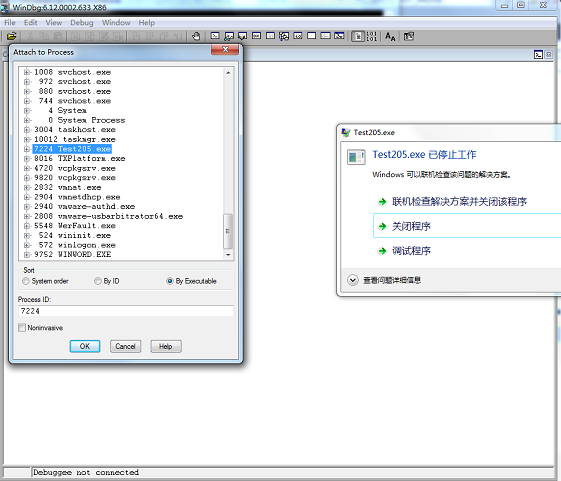Open the Edit menu

[30, 23]
